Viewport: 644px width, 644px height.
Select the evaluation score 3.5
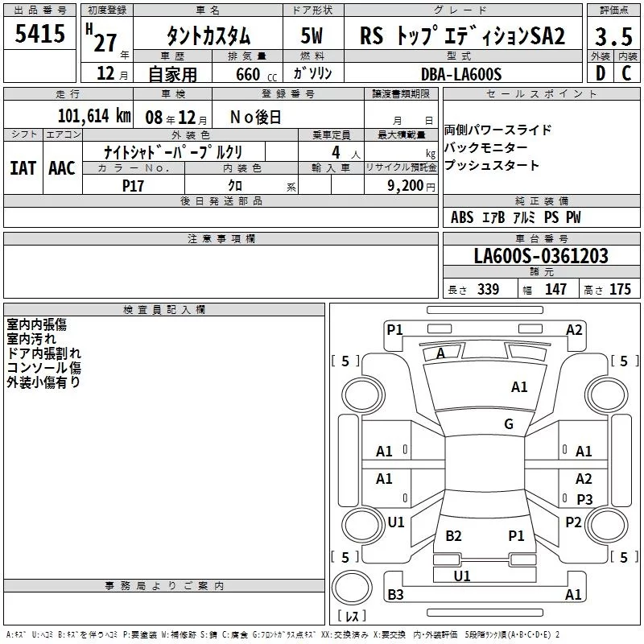tap(613, 37)
